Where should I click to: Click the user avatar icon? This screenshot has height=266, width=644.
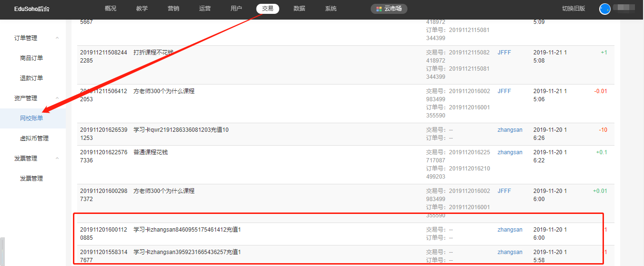(x=604, y=9)
